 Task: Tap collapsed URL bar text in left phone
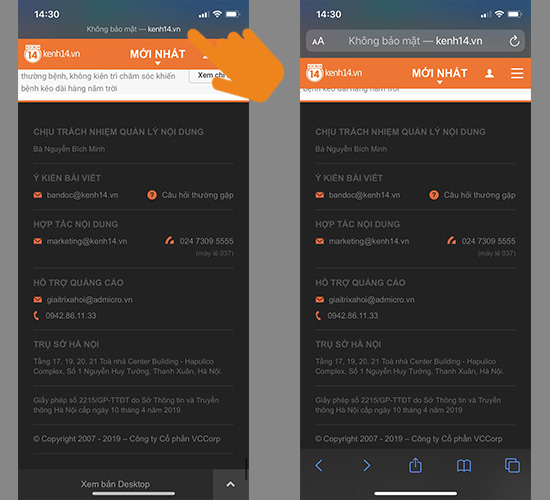coord(134,29)
